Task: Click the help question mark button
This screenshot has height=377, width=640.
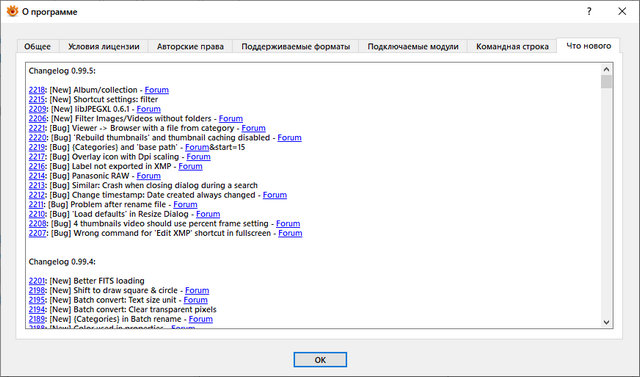Action: coord(589,11)
